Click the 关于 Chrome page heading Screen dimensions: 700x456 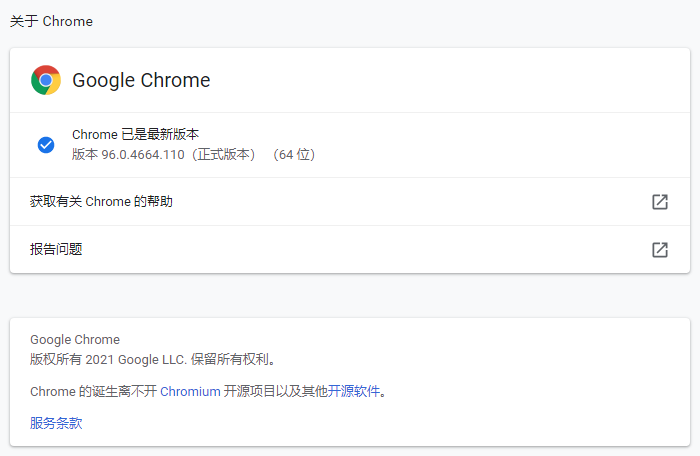coord(51,21)
